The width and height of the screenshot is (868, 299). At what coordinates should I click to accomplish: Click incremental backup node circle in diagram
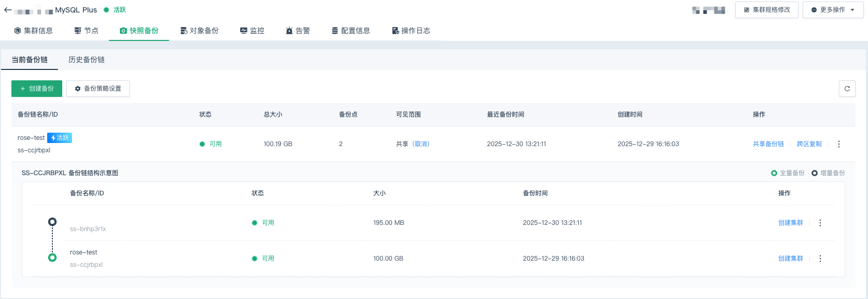click(52, 222)
